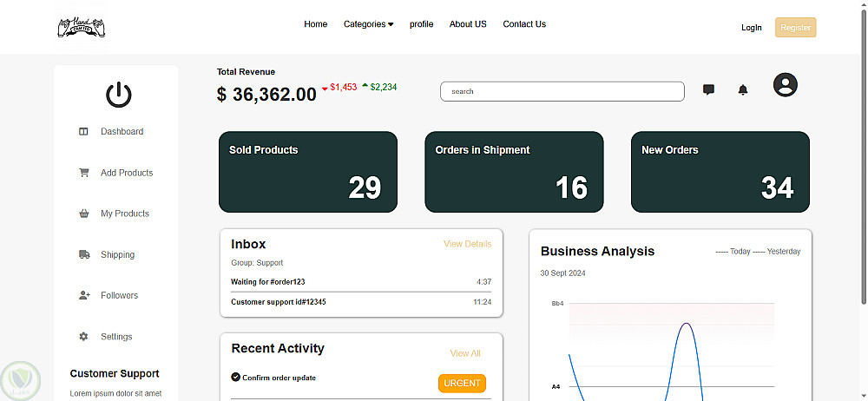Click the Followers person-plus icon
This screenshot has width=868, height=401.
click(x=84, y=295)
